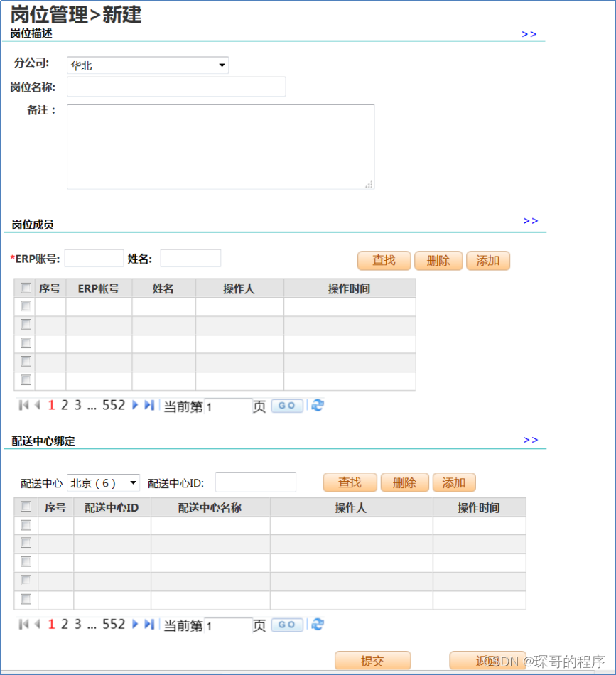The width and height of the screenshot is (616, 675).
Task: Check the fifth row in the 配送中心 table
Action: pyautogui.click(x=26, y=599)
